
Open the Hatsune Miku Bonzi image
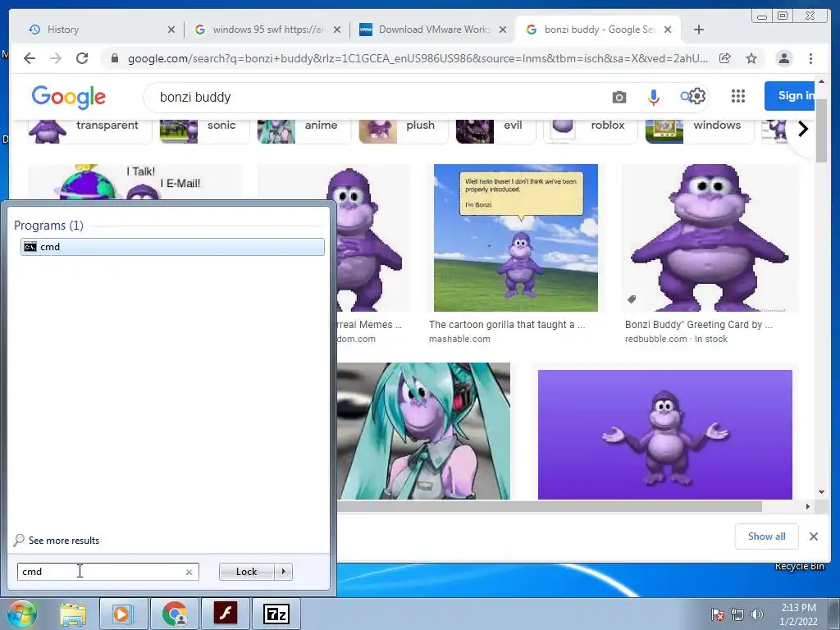pyautogui.click(x=423, y=431)
